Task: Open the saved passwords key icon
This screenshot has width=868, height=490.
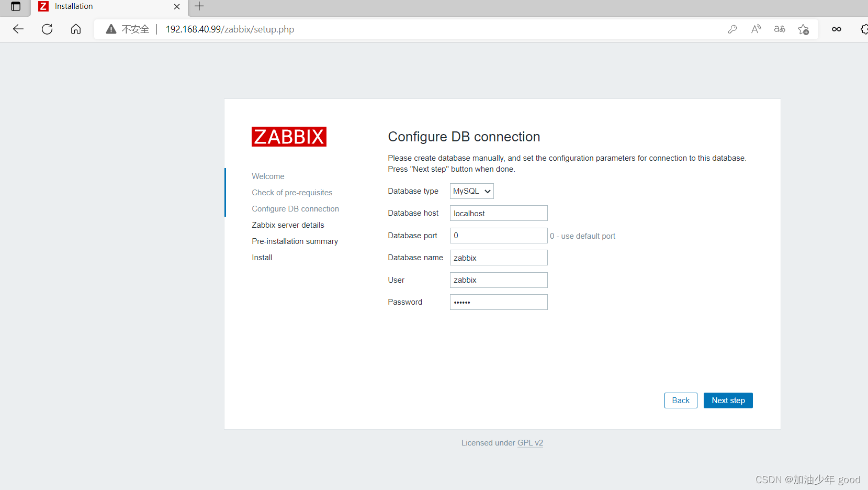Action: (732, 29)
